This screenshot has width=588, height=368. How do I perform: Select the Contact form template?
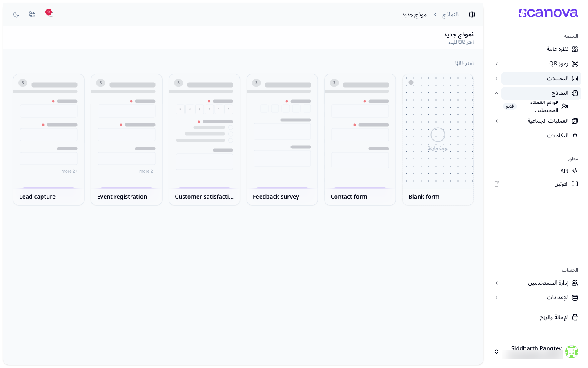pyautogui.click(x=360, y=139)
